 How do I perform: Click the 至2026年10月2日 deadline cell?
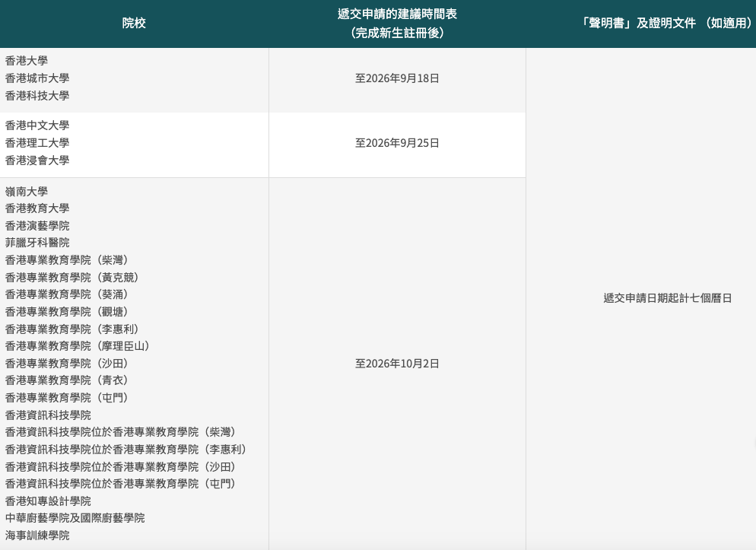click(397, 364)
